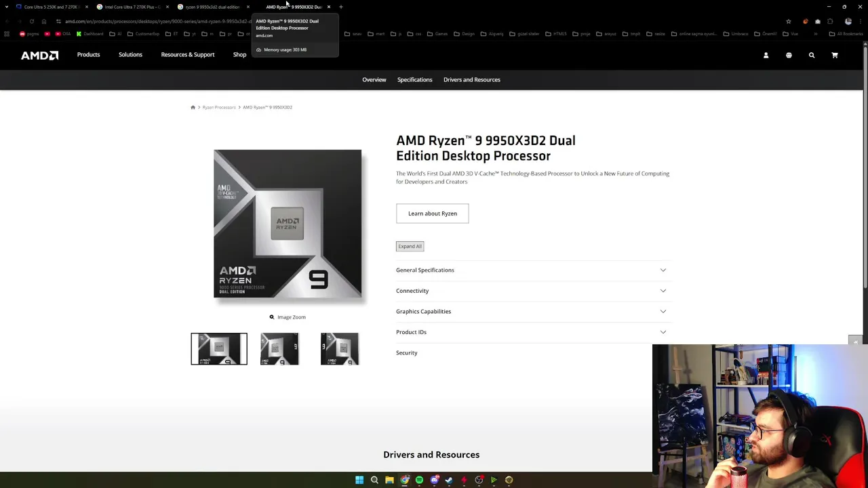Open Chrome three-dot menu
Viewport: 868px width, 488px height.
point(861,22)
